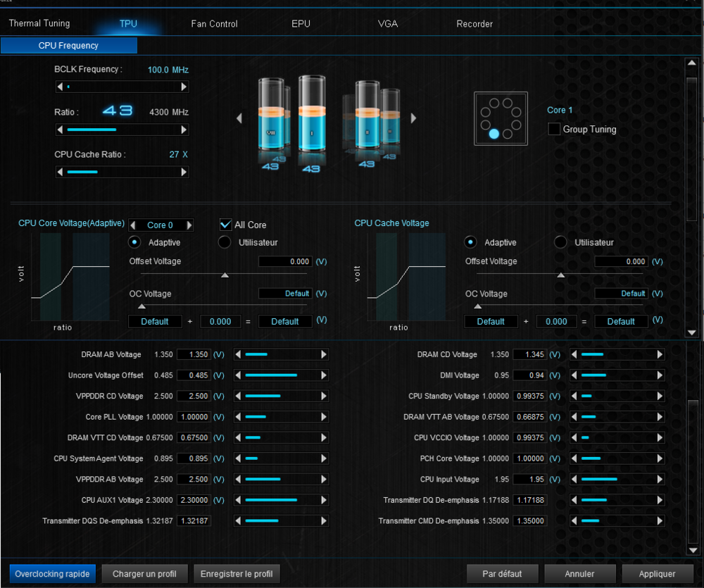Decrease CPU Input Voltage with left arrow
Screen dimensions: 704x588
(x=574, y=480)
